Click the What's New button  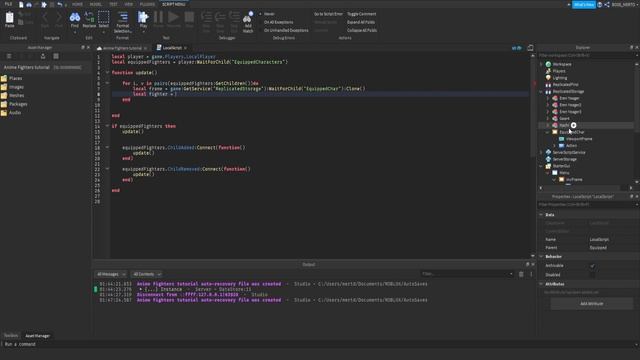(x=584, y=4)
